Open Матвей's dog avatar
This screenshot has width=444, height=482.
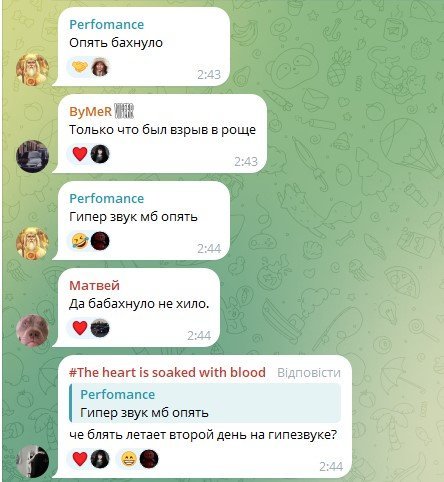click(x=32, y=331)
